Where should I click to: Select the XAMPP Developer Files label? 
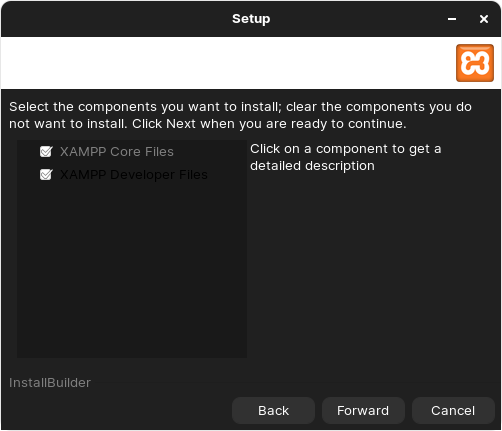pos(134,175)
